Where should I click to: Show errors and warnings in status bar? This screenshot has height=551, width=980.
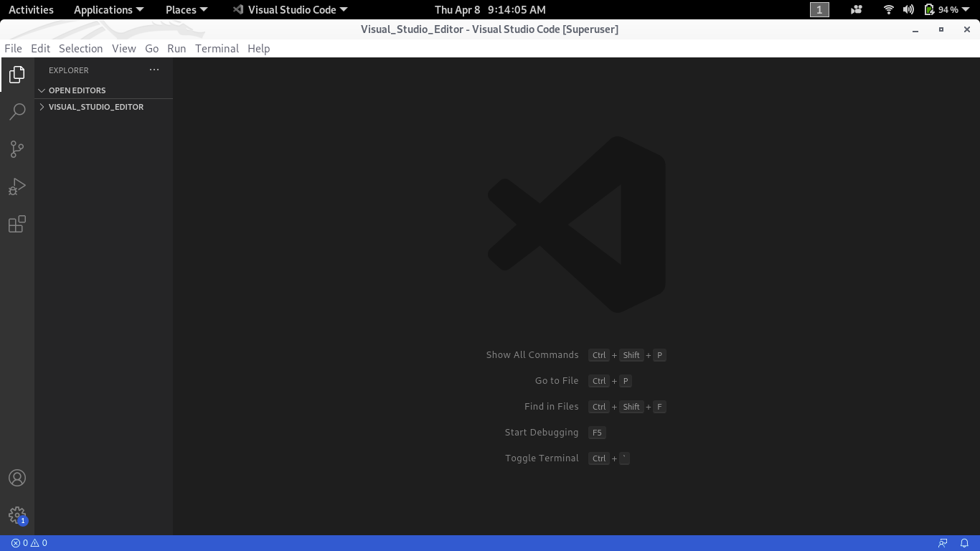point(29,543)
